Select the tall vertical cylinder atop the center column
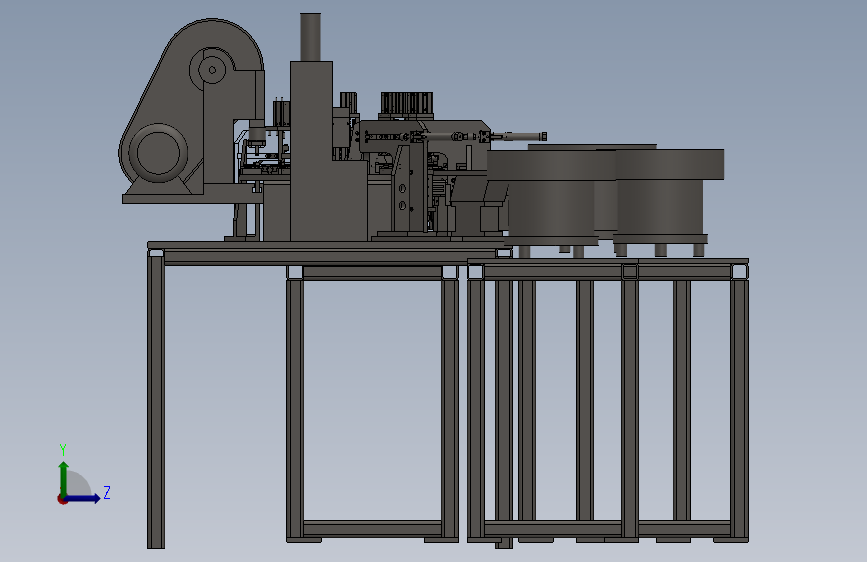 (310, 37)
